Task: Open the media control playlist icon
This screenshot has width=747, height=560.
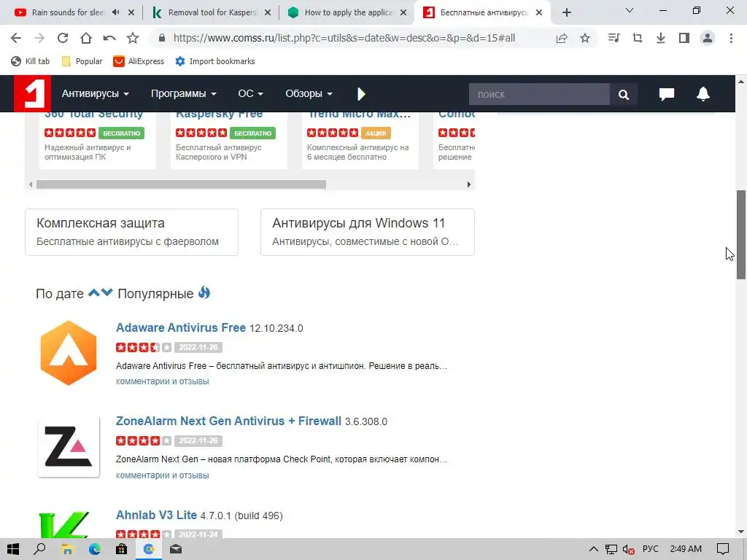Action: click(614, 38)
